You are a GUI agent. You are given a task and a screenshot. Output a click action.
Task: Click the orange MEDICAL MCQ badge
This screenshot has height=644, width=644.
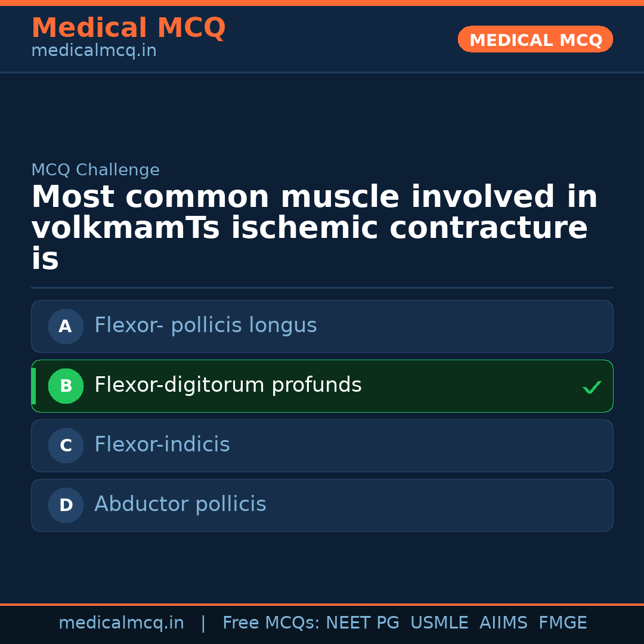[535, 39]
